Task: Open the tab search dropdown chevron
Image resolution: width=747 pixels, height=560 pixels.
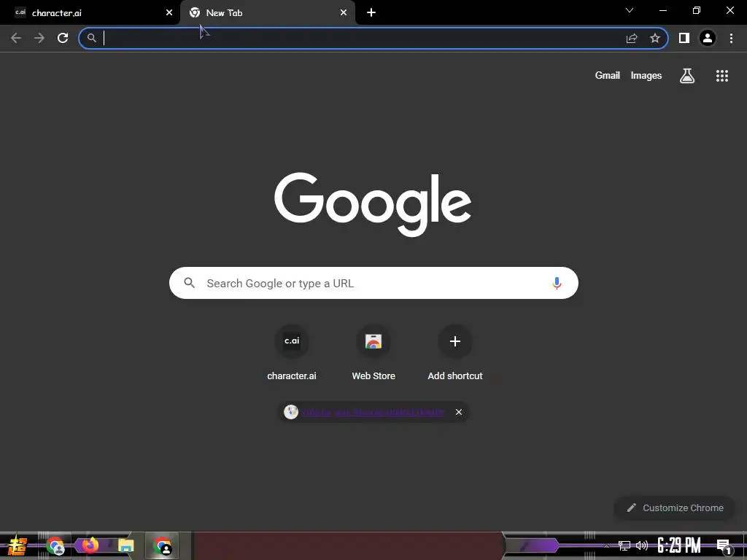Action: 630,10
